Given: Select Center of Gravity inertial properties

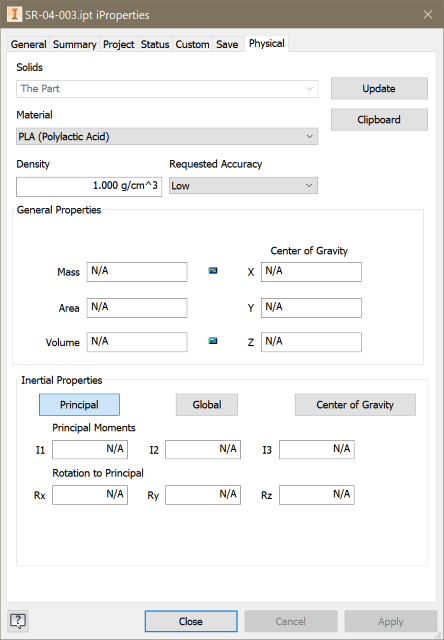Looking at the screenshot, I should tap(355, 404).
